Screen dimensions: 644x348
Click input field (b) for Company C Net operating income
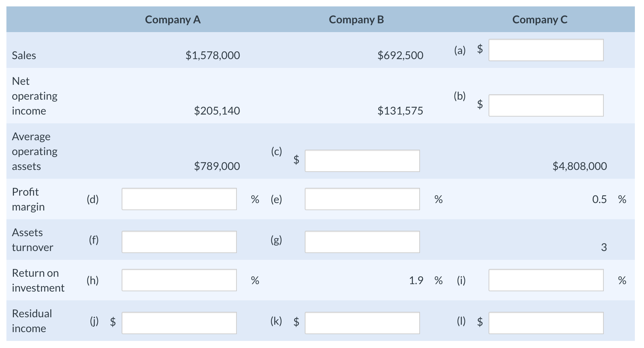545,105
